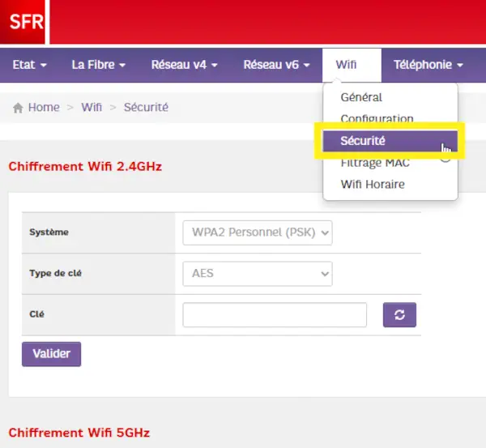Click the Chiffrement Wifi 2.4GHz heading
Image resolution: width=486 pixels, height=448 pixels.
(85, 167)
